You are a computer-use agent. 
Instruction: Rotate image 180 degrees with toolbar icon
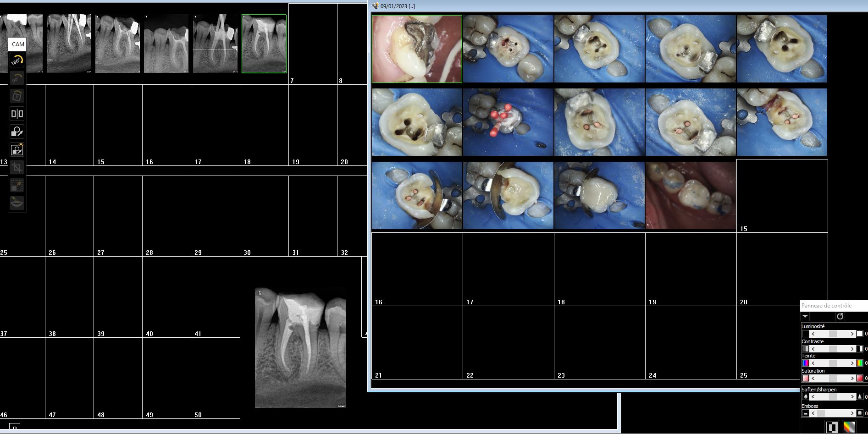click(x=17, y=60)
